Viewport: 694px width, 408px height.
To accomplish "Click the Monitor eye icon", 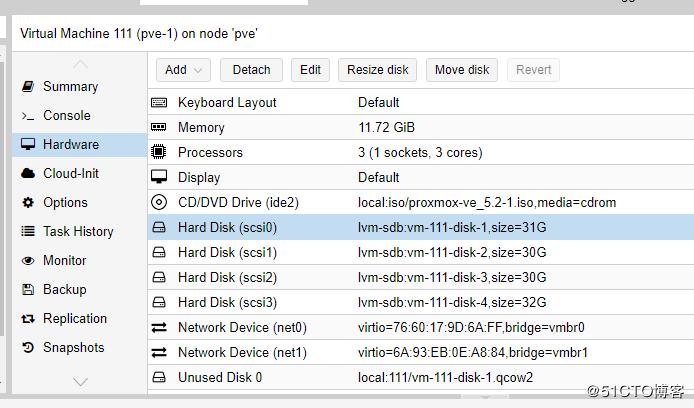I will [x=28, y=260].
